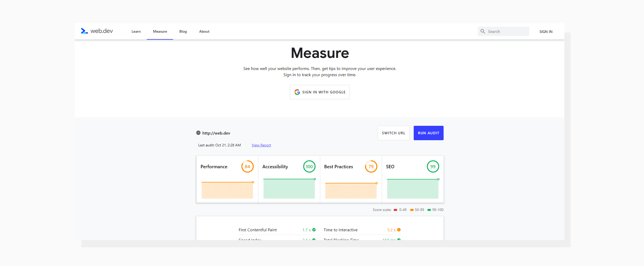
Task: Click the green checkmark beside First Contentful Paint
Action: click(x=314, y=230)
